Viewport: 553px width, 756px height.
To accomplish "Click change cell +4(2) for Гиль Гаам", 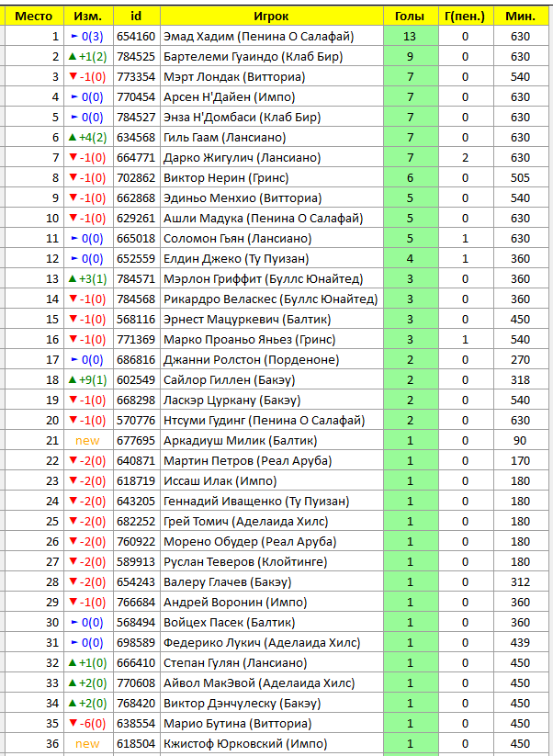I will 88,138.
